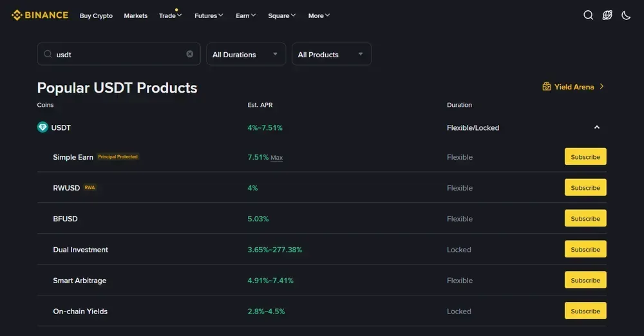Open the search magnifier icon in header

pos(588,15)
